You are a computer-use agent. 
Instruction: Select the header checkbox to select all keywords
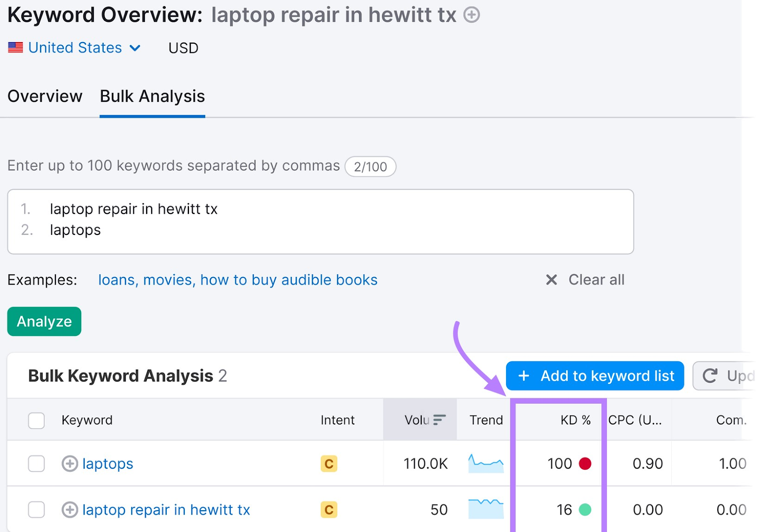click(36, 420)
